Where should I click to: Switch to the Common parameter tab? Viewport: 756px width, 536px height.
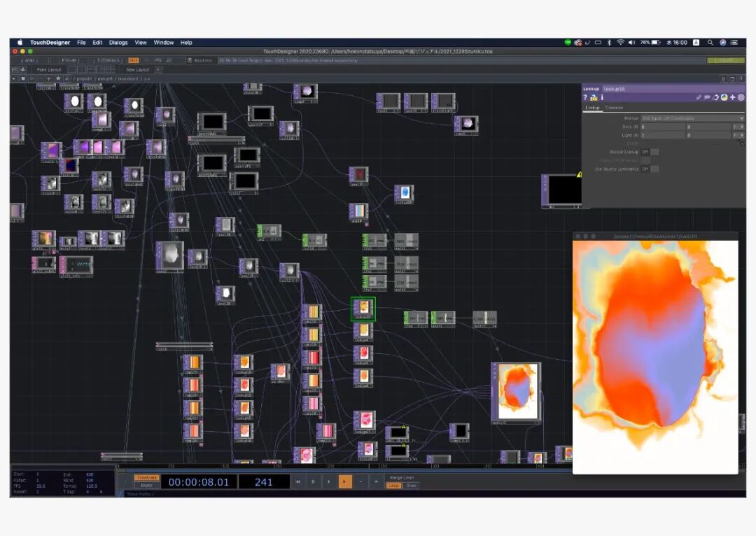click(x=614, y=108)
